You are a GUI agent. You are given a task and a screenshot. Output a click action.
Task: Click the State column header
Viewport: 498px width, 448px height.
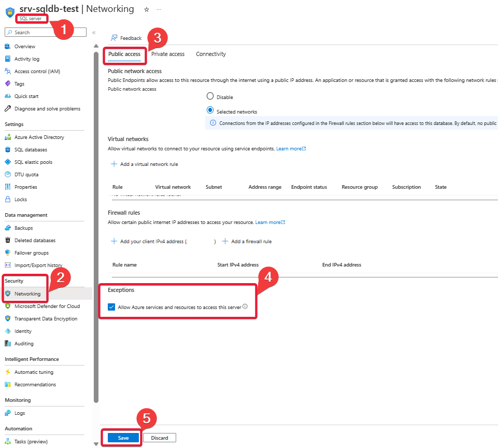440,187
